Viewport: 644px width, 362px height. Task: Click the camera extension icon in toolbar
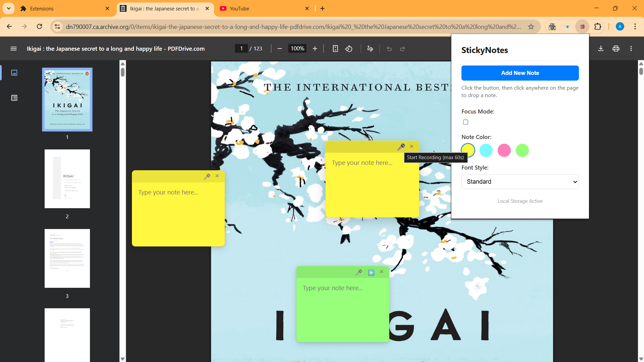(552, 27)
